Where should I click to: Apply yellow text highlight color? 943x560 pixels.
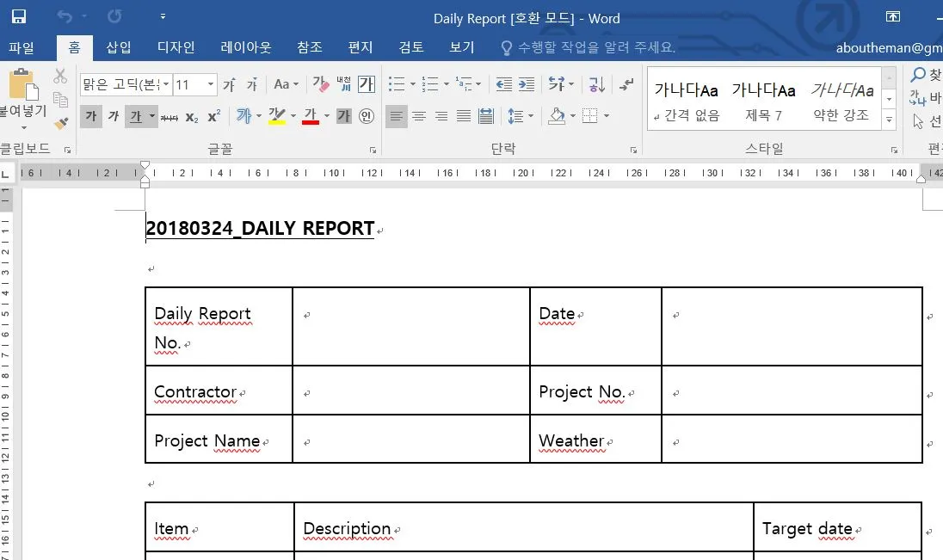pos(277,115)
